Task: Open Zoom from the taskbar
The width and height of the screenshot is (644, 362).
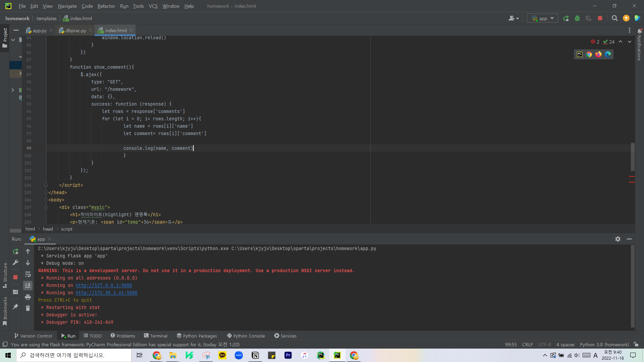Action: pyautogui.click(x=239, y=355)
